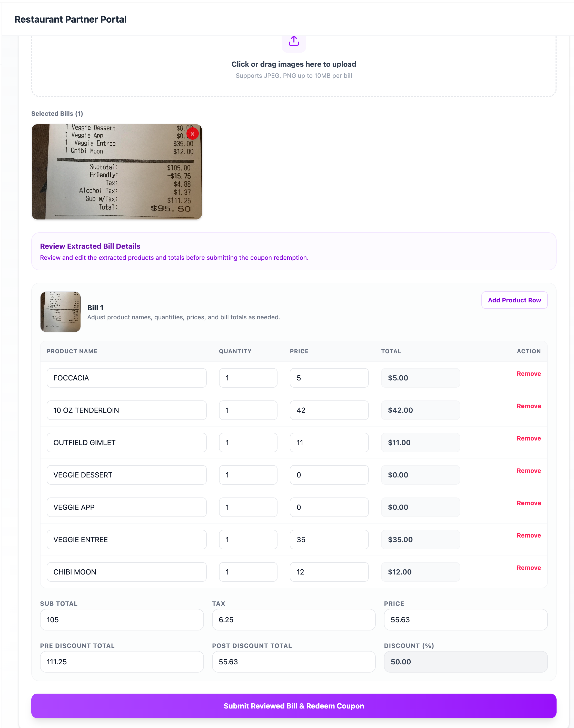Click the QUANTITY column header

(x=235, y=351)
